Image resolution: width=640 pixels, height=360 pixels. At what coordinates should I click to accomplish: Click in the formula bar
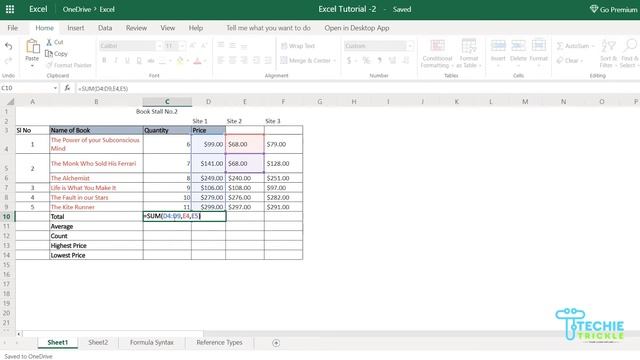357,88
